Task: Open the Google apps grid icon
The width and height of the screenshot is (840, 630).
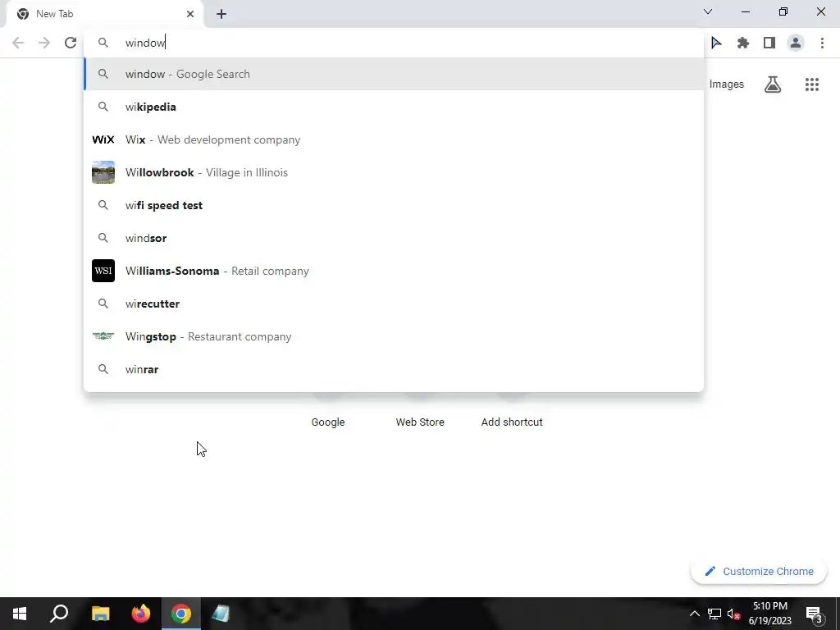Action: click(x=812, y=84)
